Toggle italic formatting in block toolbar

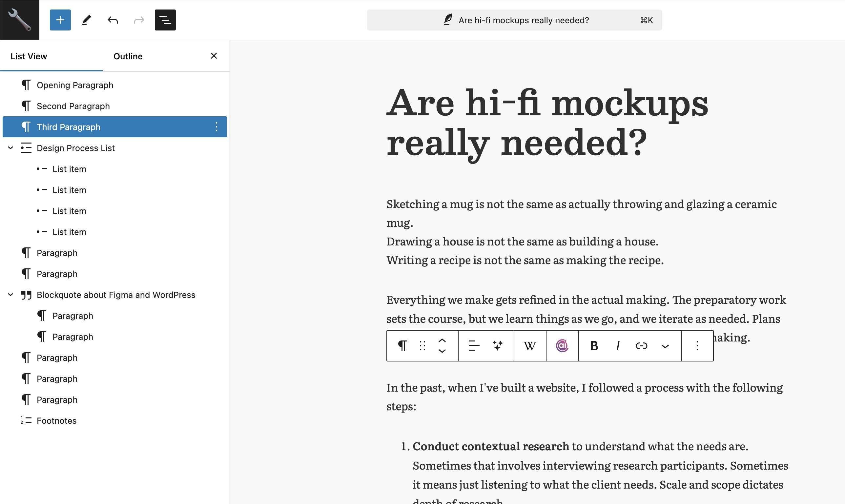tap(618, 346)
